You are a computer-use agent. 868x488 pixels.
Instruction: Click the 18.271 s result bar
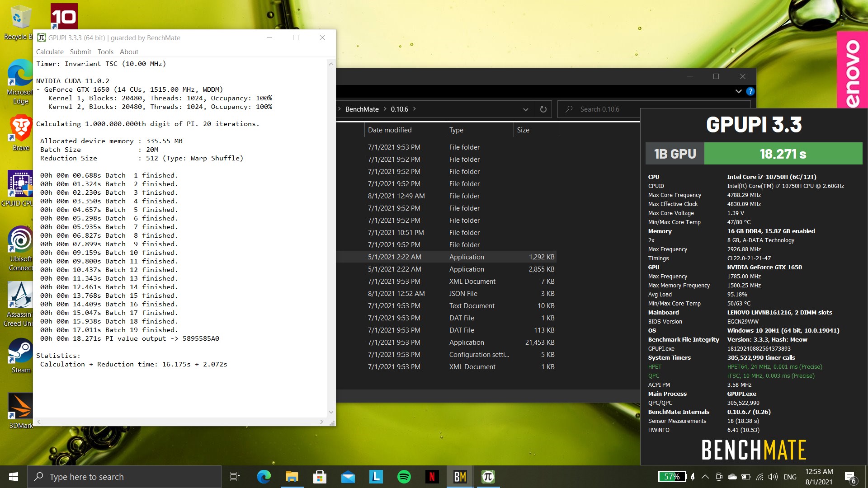pyautogui.click(x=783, y=154)
